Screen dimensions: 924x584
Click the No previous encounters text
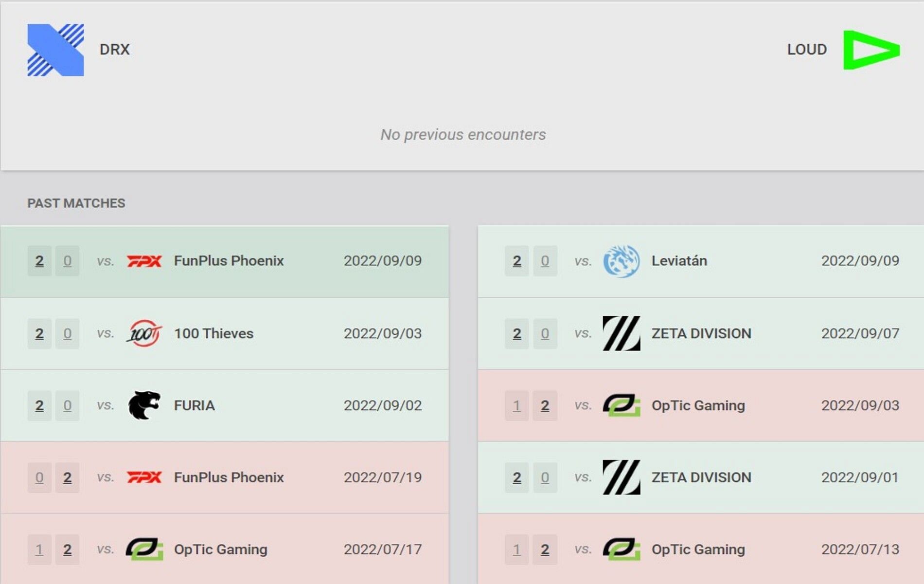click(463, 134)
